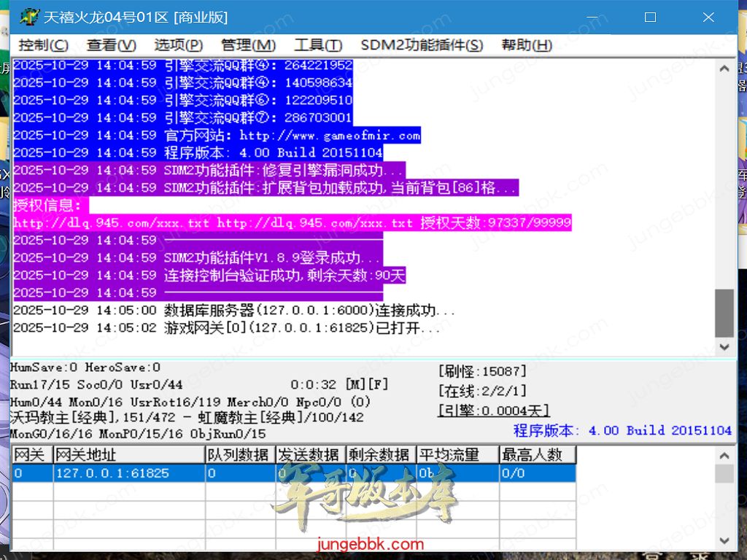Click the log panel scroll-down arrow
747x560 pixels.
724,347
